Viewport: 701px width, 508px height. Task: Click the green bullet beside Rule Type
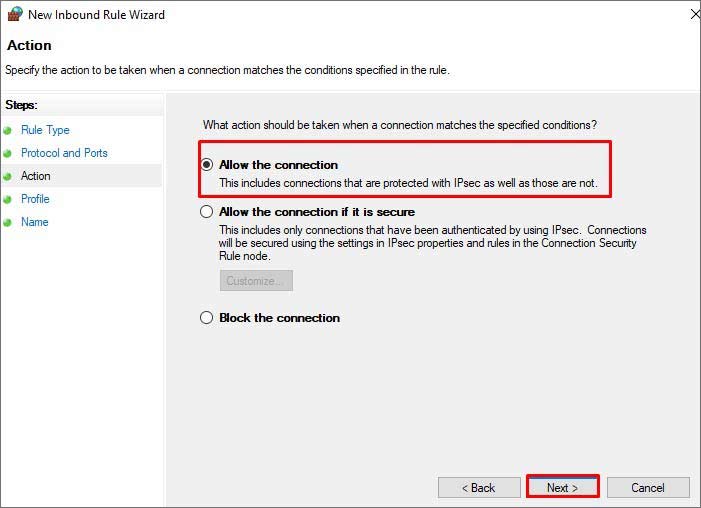(8, 131)
